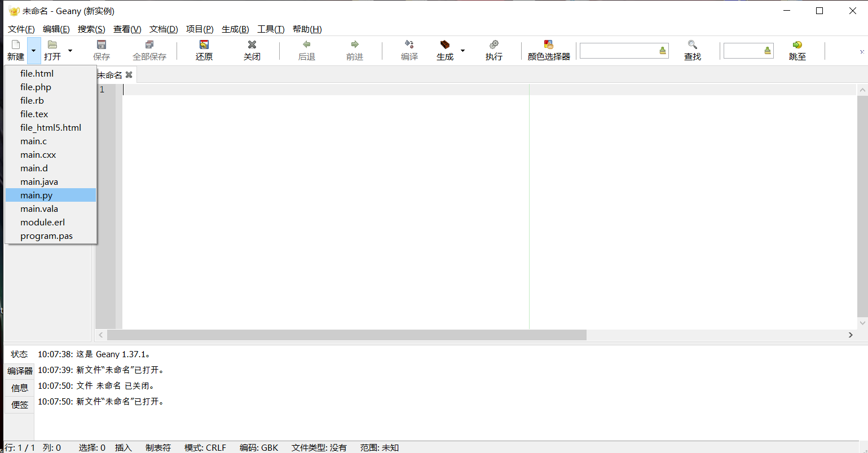Select the Compile (编译) toolbar icon
This screenshot has width=868, height=453.
tap(409, 50)
